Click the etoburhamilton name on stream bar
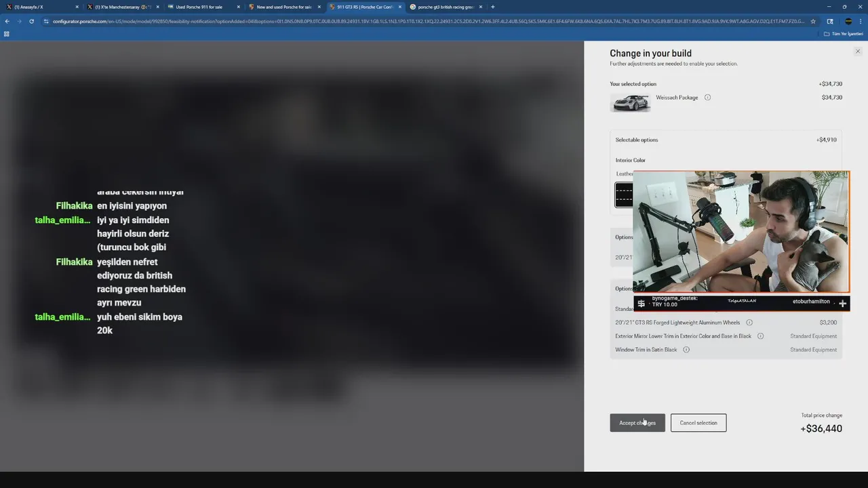This screenshot has height=488, width=868. coord(811,302)
